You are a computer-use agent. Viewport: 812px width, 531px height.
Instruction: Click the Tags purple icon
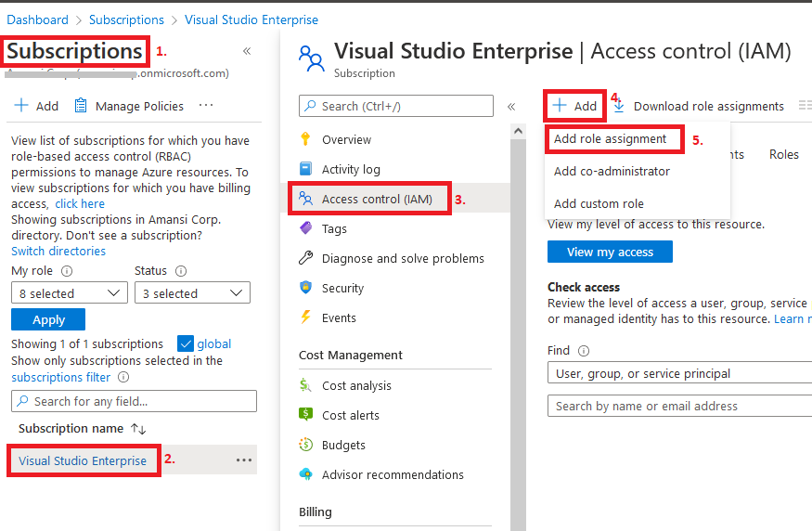coord(305,228)
